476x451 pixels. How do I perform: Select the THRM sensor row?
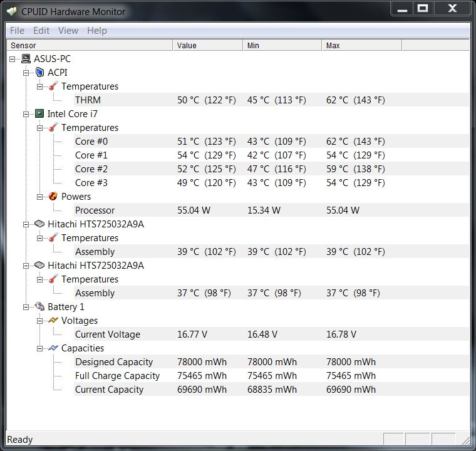tap(272, 100)
